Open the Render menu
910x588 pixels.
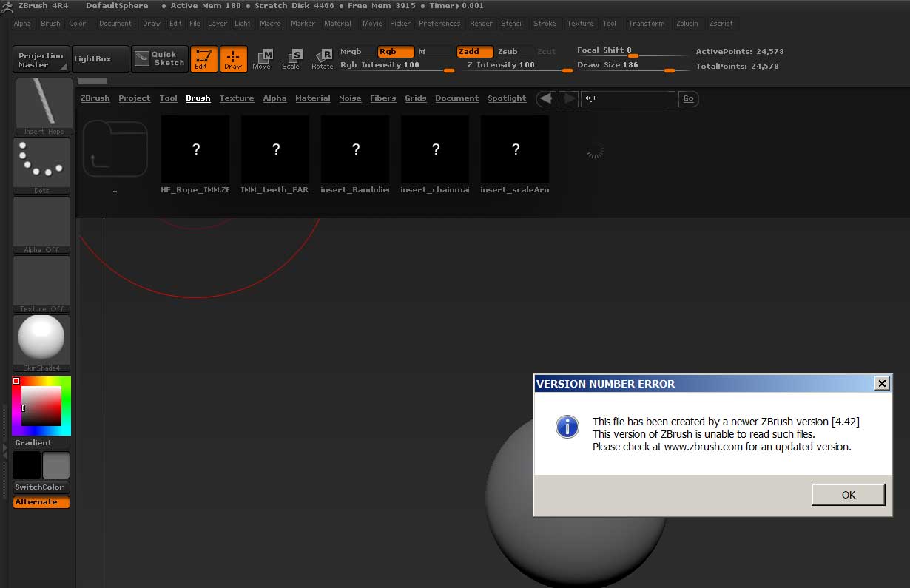click(x=482, y=24)
